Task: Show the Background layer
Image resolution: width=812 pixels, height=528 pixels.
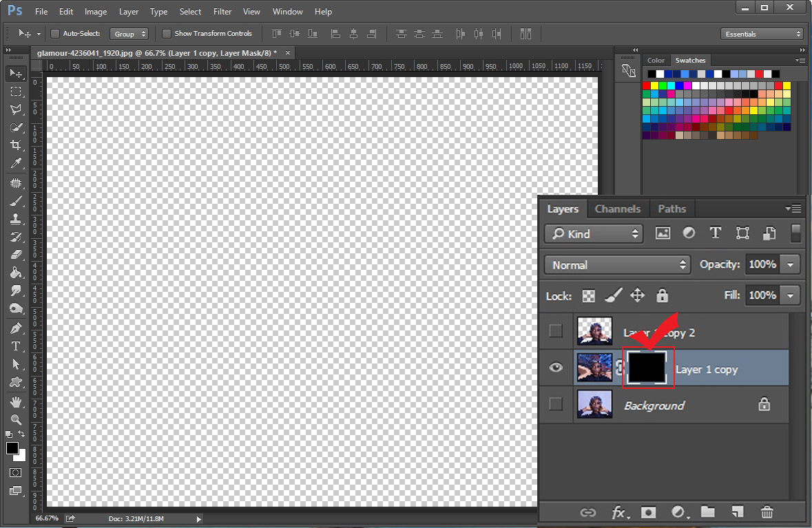Action: (x=556, y=404)
